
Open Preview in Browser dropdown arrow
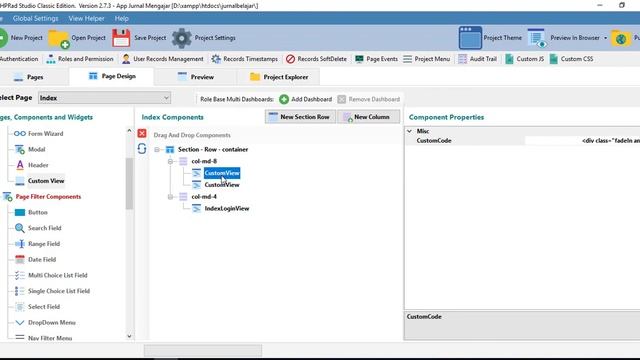click(605, 38)
